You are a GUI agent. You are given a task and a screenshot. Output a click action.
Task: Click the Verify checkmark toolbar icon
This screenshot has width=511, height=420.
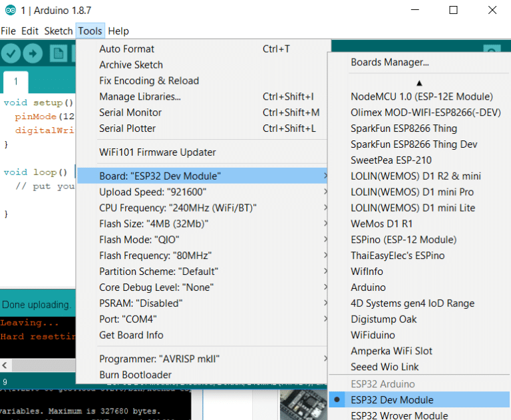11,53
